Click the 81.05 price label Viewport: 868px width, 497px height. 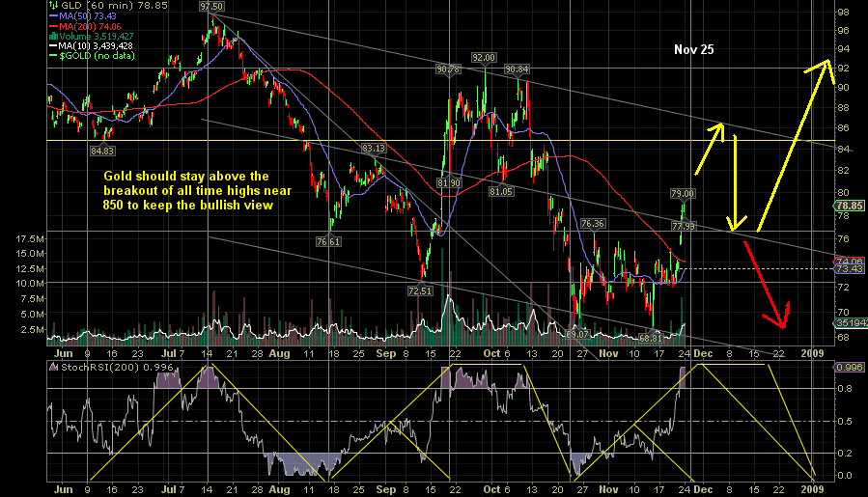(x=501, y=191)
